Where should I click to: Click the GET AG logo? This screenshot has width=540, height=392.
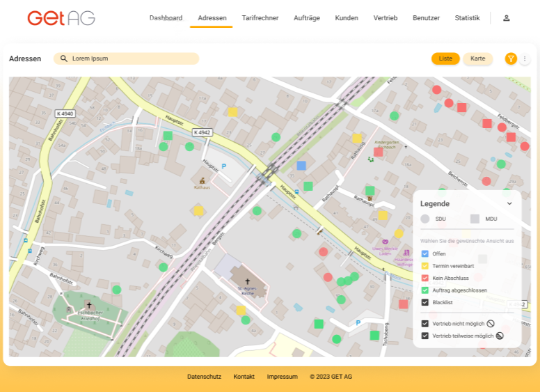click(61, 18)
